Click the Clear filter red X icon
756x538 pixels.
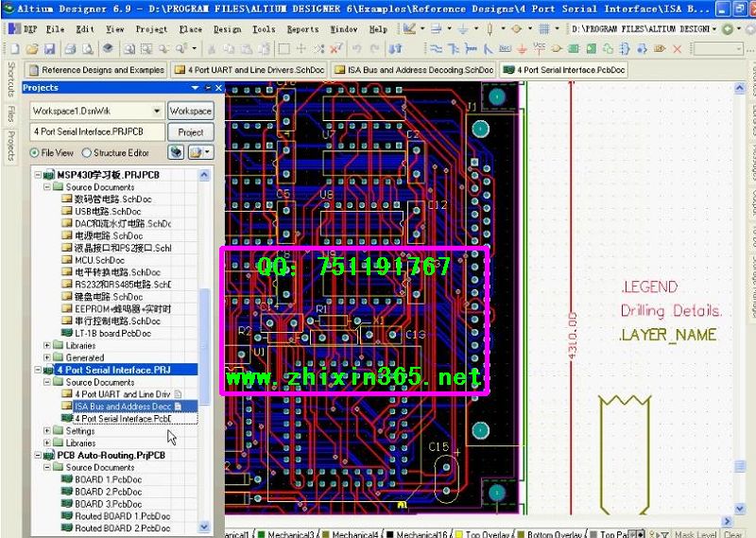point(336,49)
